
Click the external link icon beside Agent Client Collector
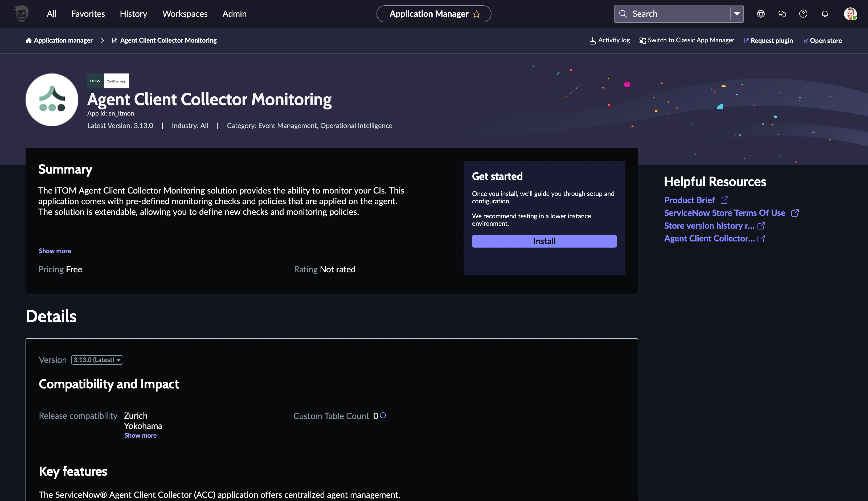(x=761, y=239)
